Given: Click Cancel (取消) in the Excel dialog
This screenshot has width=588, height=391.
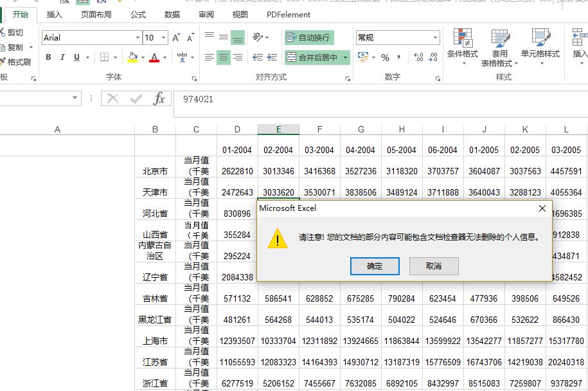Looking at the screenshot, I should (434, 266).
